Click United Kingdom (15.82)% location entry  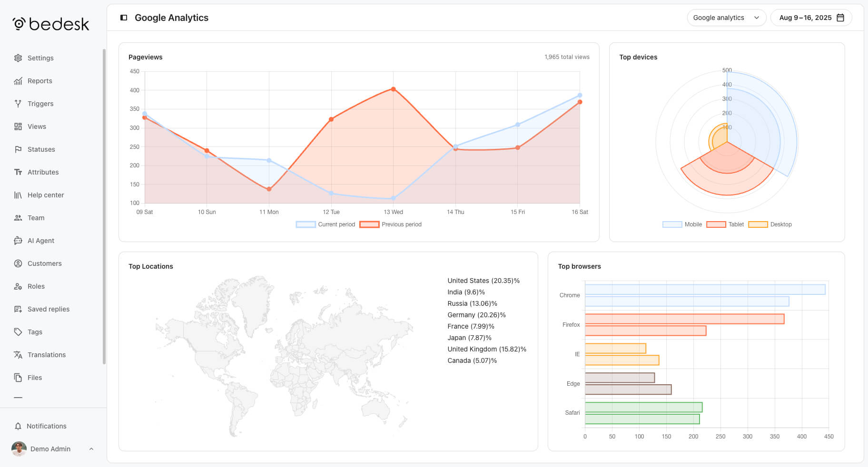coord(487,349)
